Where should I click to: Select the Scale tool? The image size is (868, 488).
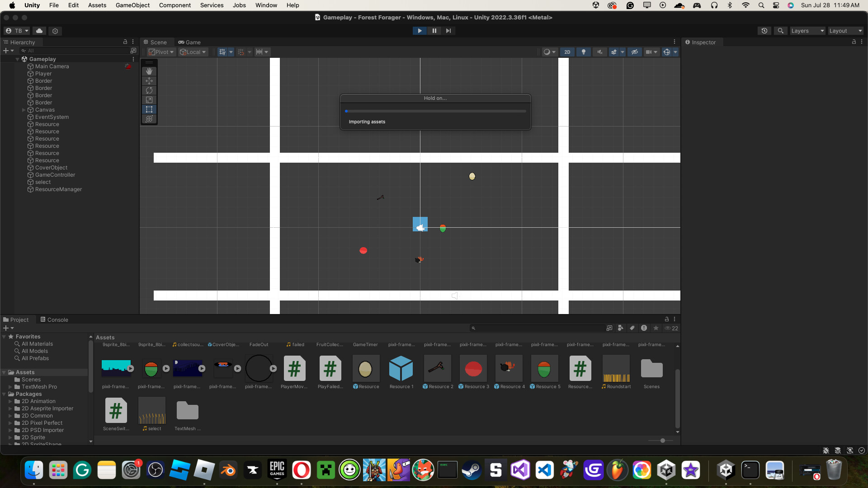click(149, 100)
